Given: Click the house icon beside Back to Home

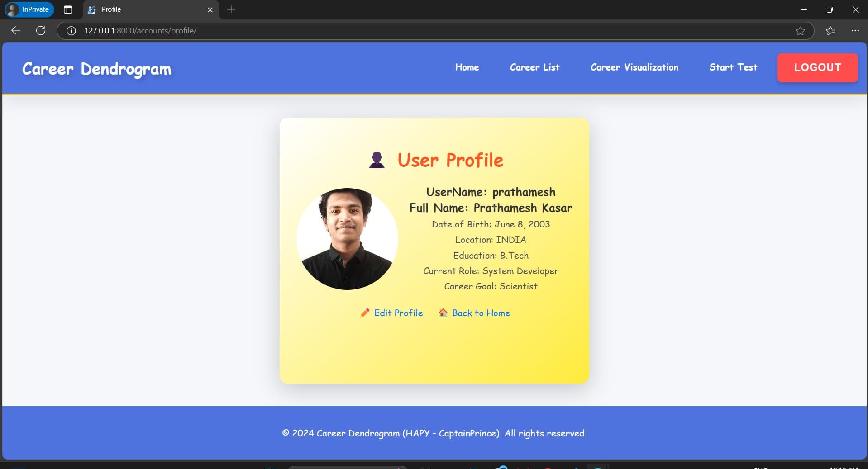Looking at the screenshot, I should click(443, 313).
